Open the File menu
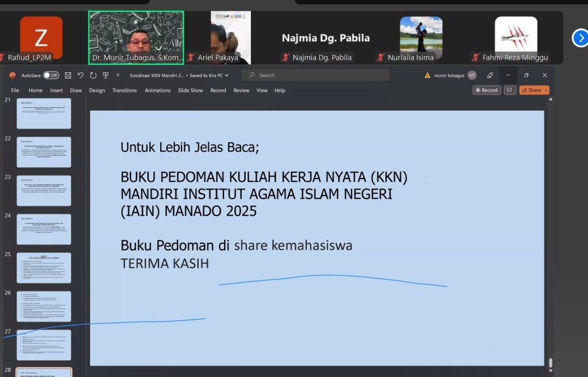Image resolution: width=588 pixels, height=377 pixels. click(x=15, y=91)
